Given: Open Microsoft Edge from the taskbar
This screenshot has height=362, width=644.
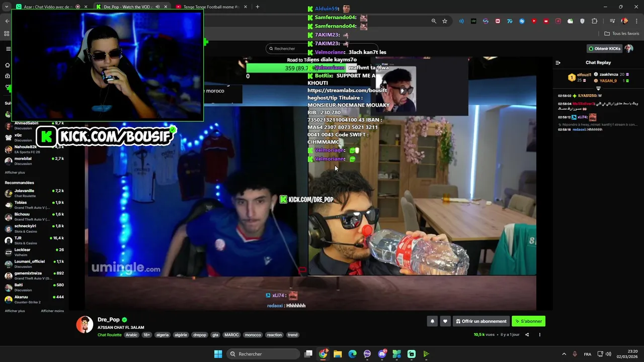Looking at the screenshot, I should tap(352, 354).
